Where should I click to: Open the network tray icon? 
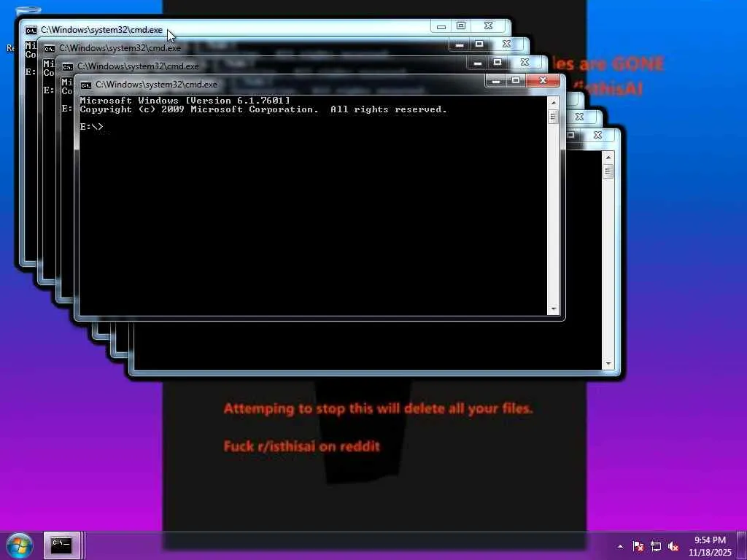pyautogui.click(x=656, y=546)
